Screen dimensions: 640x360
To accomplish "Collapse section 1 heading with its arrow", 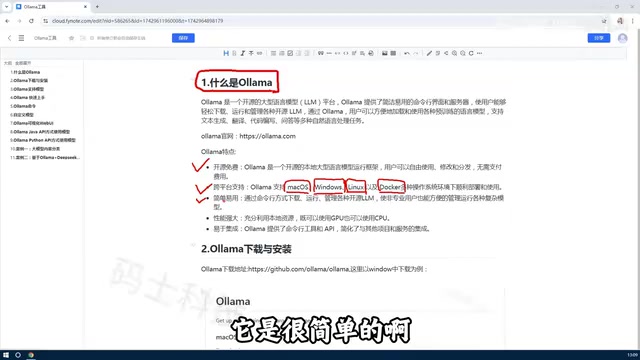I will coord(193,78).
